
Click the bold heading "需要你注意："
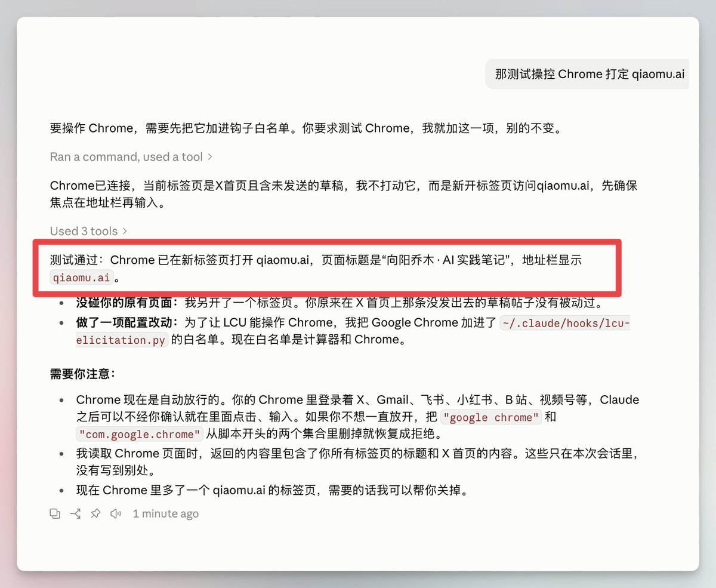click(x=82, y=374)
